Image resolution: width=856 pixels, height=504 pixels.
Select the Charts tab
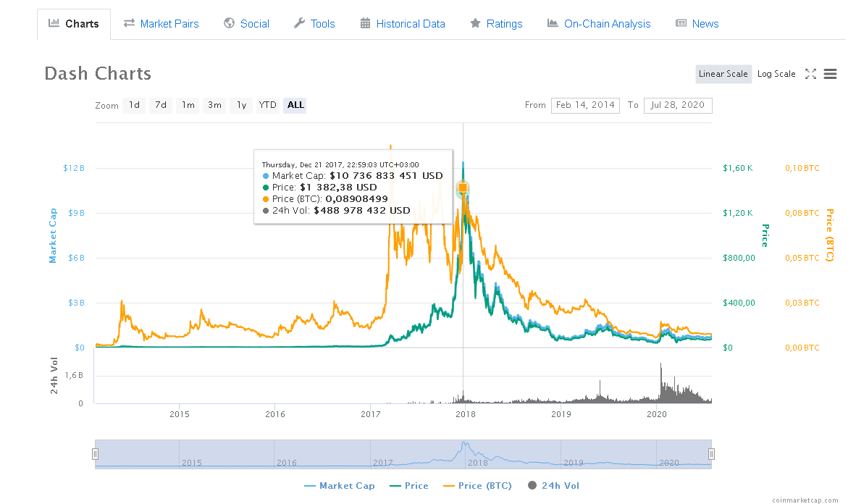pos(74,24)
